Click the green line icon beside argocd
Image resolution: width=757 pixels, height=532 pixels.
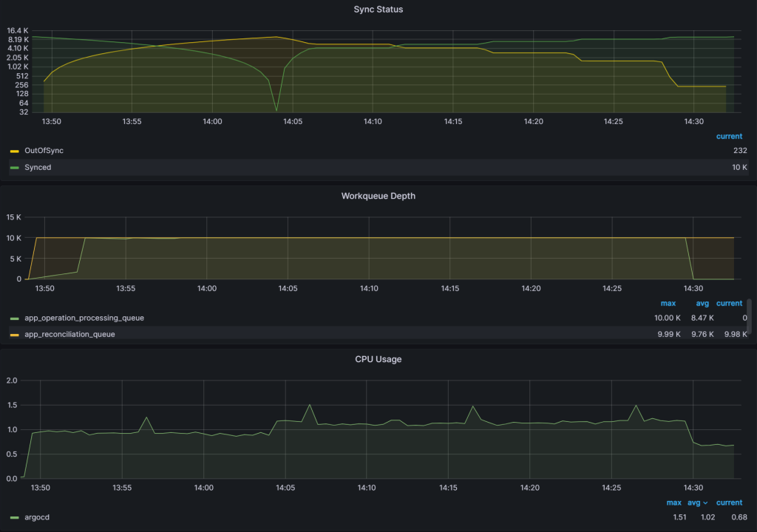click(x=13, y=517)
